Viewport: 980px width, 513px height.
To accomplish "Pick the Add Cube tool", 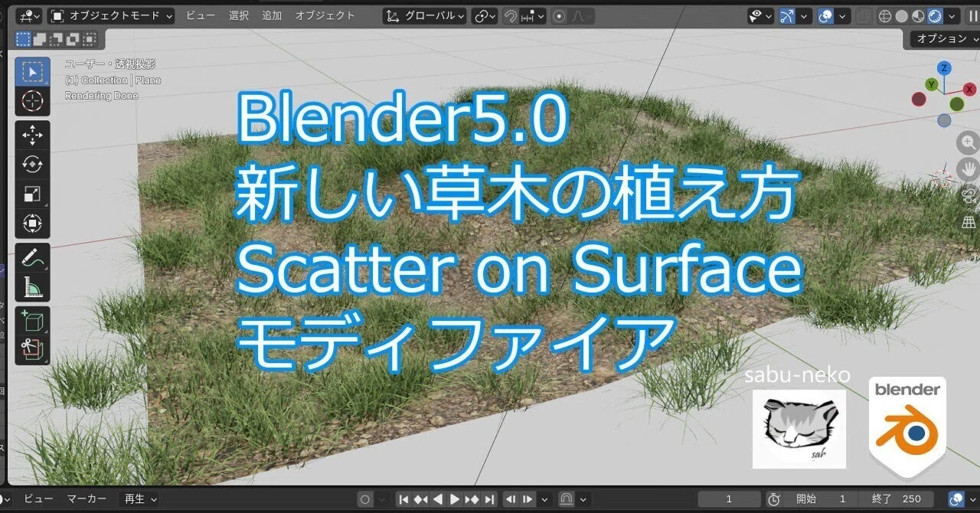I will click(x=32, y=322).
